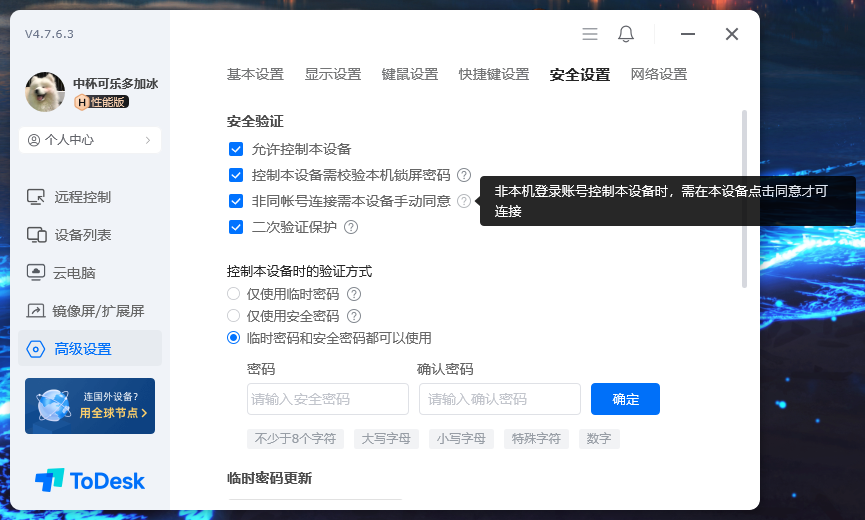Click help icon beside 仅使用安全密码
Image resolution: width=865 pixels, height=520 pixels.
[x=354, y=316]
